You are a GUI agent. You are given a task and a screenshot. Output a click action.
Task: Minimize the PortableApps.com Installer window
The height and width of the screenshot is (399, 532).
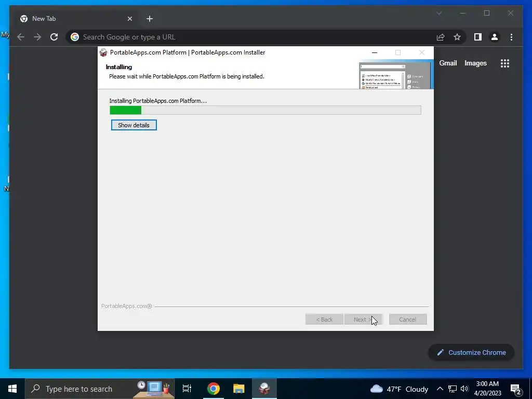(375, 52)
